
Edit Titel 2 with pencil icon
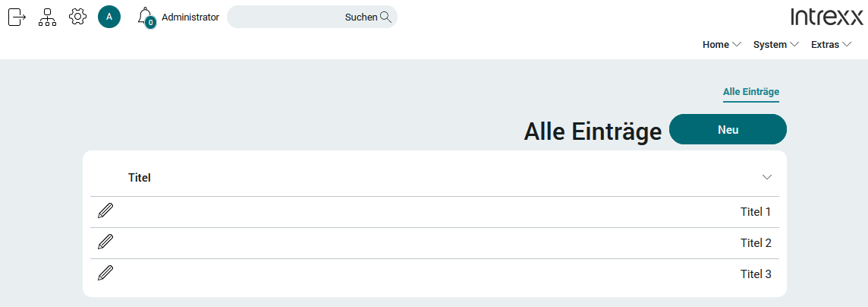[105, 242]
